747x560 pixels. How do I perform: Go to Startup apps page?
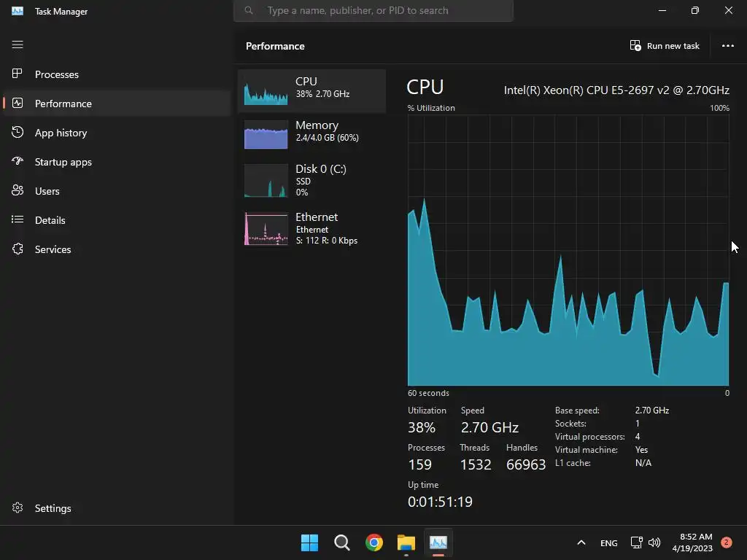63,162
